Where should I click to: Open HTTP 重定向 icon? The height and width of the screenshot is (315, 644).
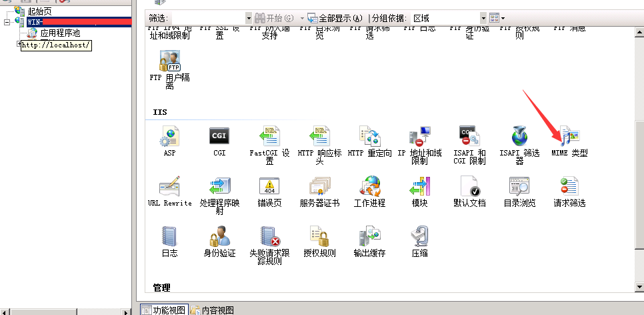tap(369, 136)
